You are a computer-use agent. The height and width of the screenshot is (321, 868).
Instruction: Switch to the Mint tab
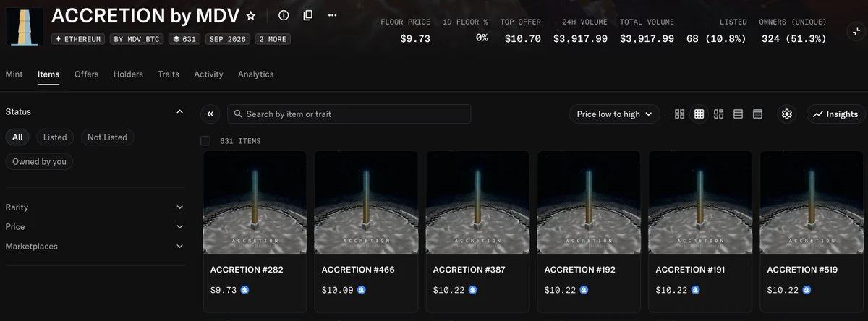click(14, 74)
